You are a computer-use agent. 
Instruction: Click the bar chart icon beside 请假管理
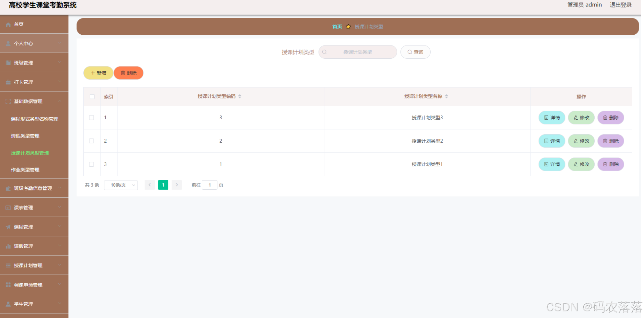[x=8, y=246]
